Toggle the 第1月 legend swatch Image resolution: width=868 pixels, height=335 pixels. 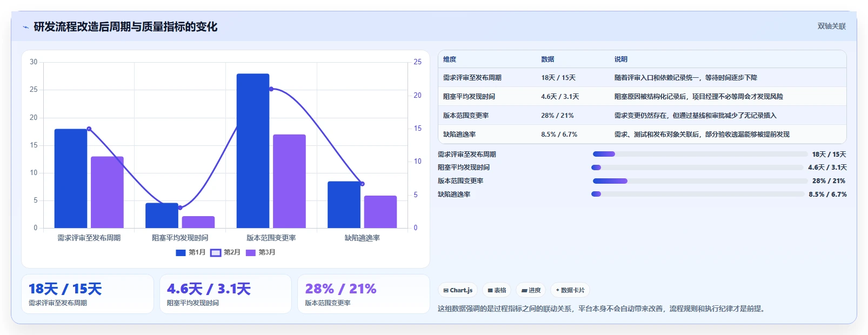[181, 252]
